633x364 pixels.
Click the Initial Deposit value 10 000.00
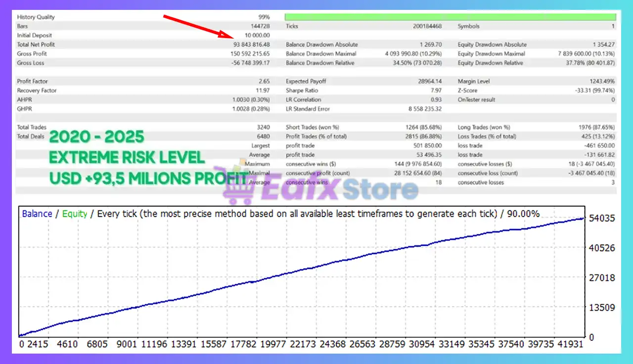(x=257, y=35)
